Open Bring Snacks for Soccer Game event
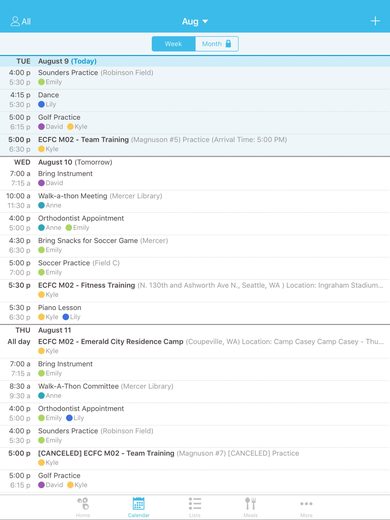This screenshot has width=390, height=520. [x=195, y=246]
